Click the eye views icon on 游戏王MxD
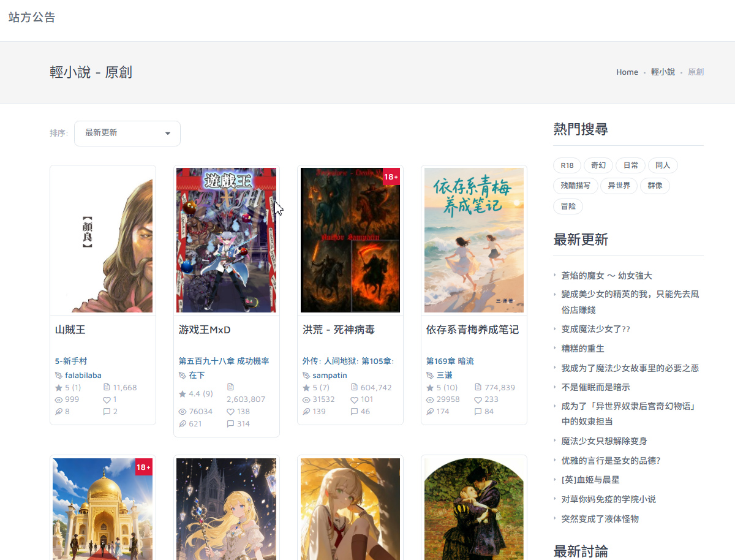The height and width of the screenshot is (560, 735). pos(183,412)
